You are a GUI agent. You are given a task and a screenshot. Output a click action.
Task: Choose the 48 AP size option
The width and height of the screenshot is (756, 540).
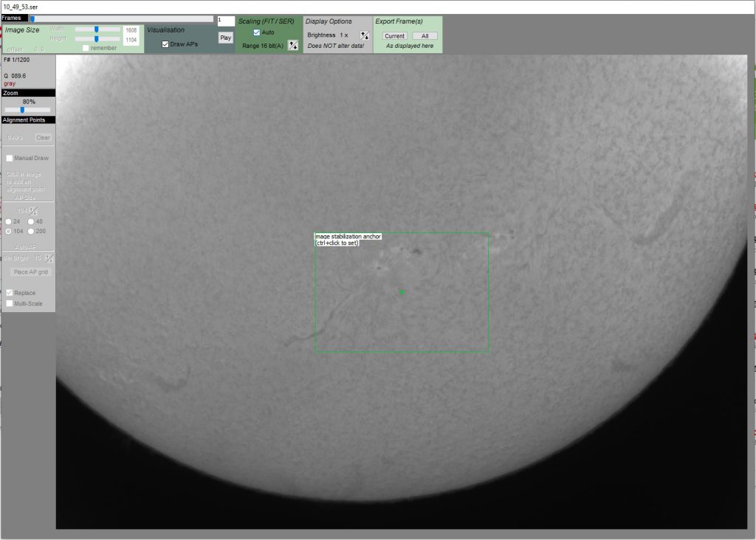[31, 221]
